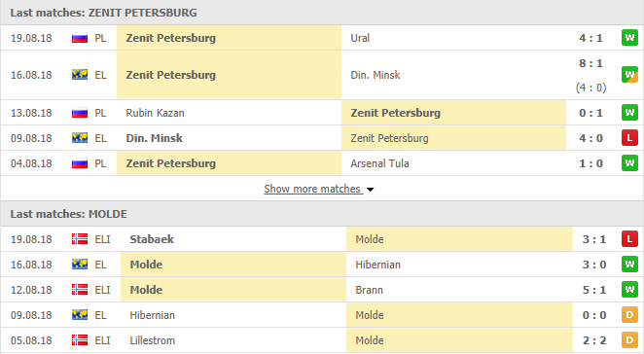Viewport: 644px width, 354px height.
Task: Open the Zenit Petersburg vs Ural match
Action: coord(322,38)
